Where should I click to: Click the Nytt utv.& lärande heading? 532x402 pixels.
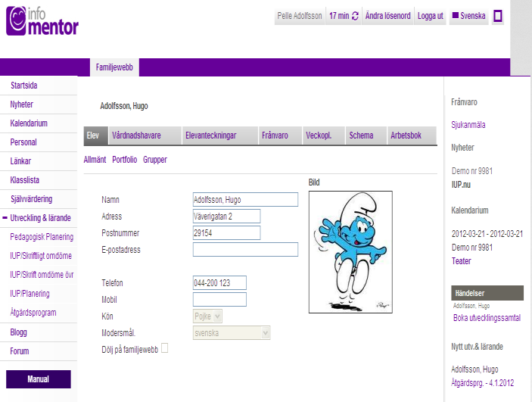coord(477,347)
